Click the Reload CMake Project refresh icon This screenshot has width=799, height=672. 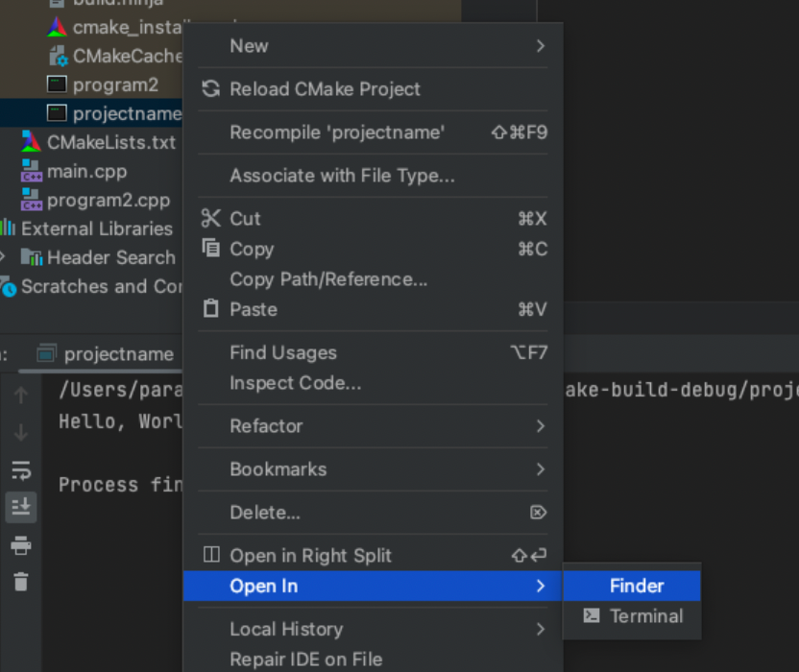[x=210, y=88]
